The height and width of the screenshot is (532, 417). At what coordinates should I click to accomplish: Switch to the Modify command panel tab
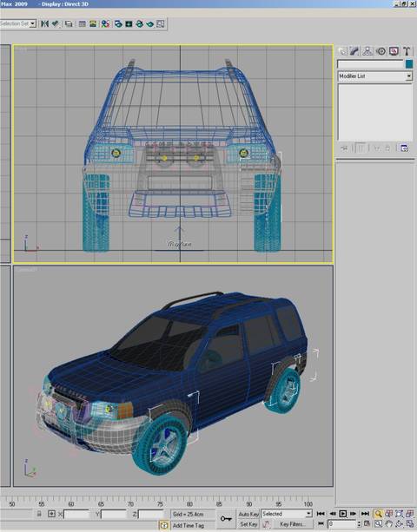[354, 51]
